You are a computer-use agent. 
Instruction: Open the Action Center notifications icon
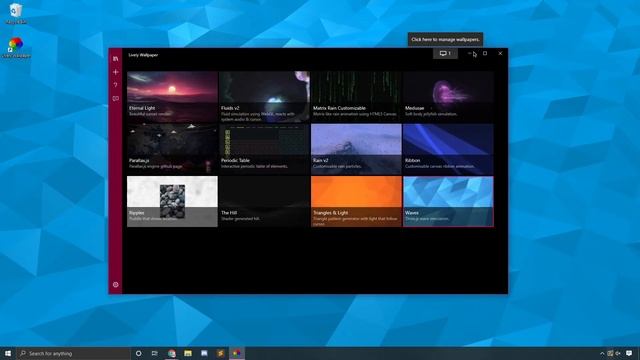(x=629, y=353)
